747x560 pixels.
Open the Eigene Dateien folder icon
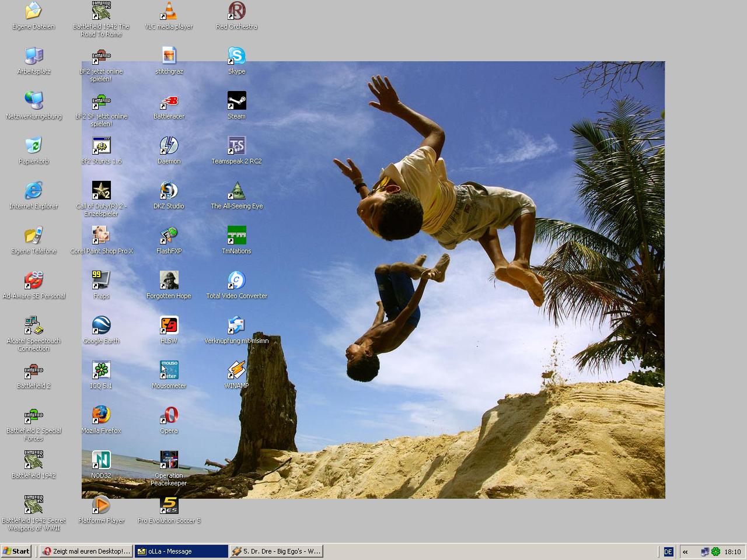tap(34, 10)
